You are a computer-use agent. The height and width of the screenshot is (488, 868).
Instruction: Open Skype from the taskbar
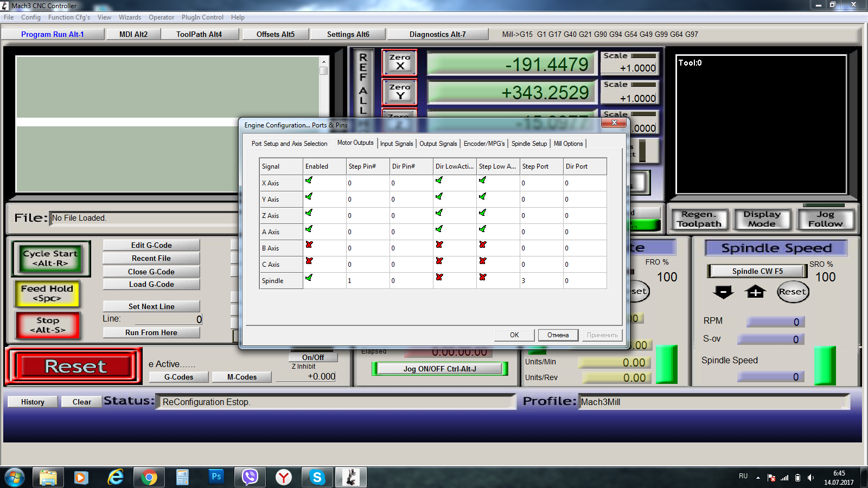click(x=317, y=477)
